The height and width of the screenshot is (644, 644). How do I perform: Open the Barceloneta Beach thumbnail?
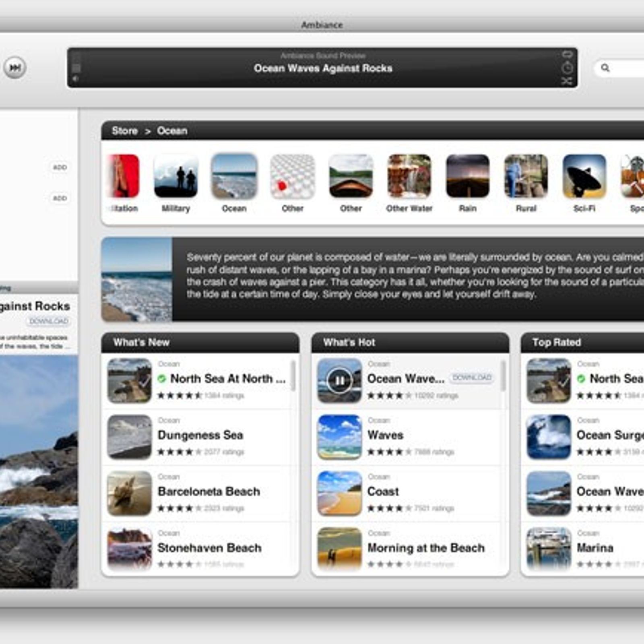[130, 493]
